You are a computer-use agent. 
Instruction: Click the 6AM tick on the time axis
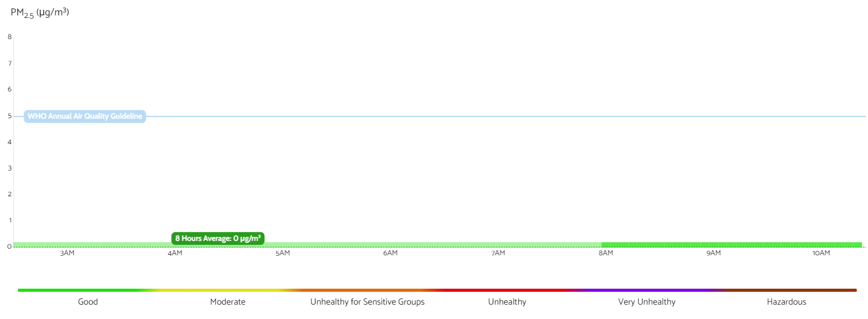click(x=390, y=253)
